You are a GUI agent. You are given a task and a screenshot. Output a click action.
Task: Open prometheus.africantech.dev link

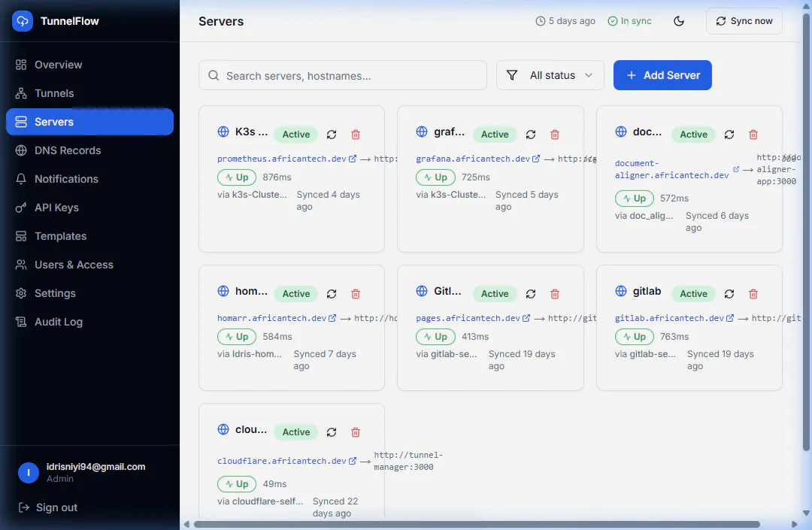click(287, 159)
